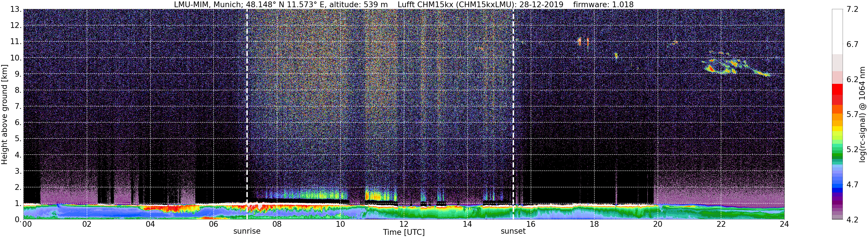Click the '04' tick on the time axis
This screenshot has width=868, height=238.
(x=150, y=224)
